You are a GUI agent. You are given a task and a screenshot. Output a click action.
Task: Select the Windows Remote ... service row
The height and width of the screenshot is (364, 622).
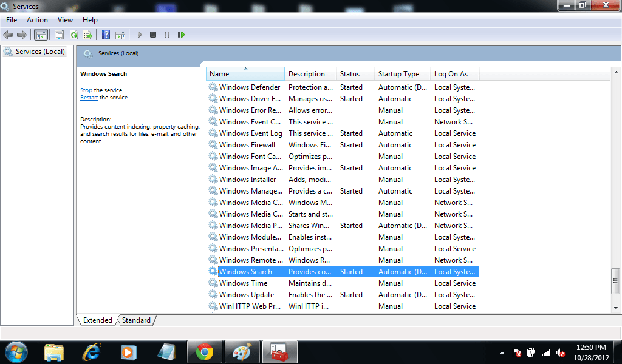343,260
